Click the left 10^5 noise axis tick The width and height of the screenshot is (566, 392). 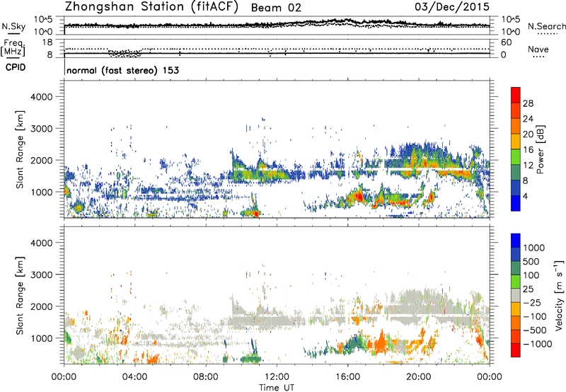[x=43, y=20]
